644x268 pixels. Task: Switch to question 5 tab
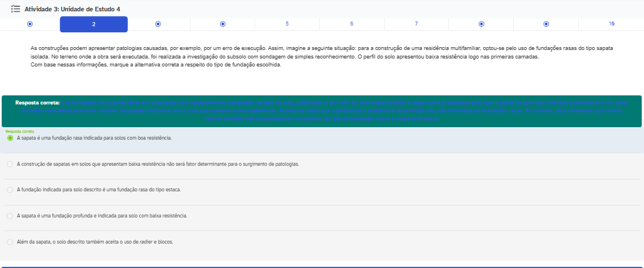(x=287, y=24)
